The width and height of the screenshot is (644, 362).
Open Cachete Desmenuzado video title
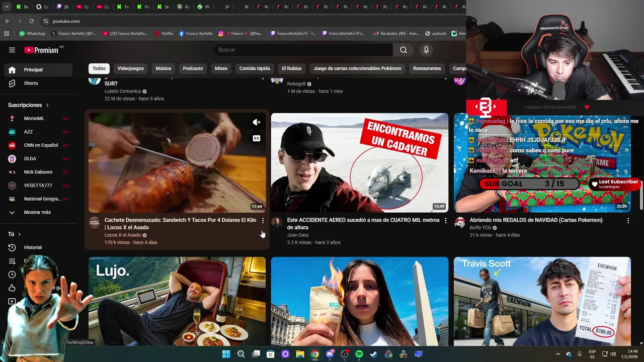coord(180,224)
